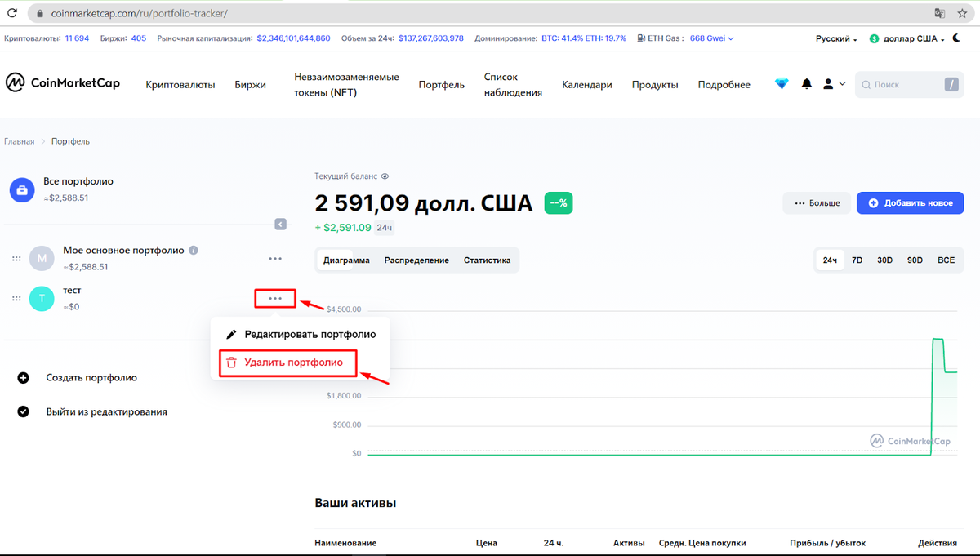This screenshot has width=980, height=556.
Task: Click dominance BTC: 41.4% ETH: 19.7% link
Action: [584, 38]
